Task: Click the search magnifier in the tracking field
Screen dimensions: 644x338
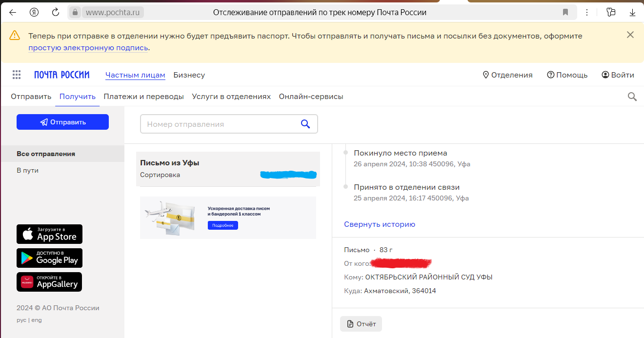Action: (305, 123)
